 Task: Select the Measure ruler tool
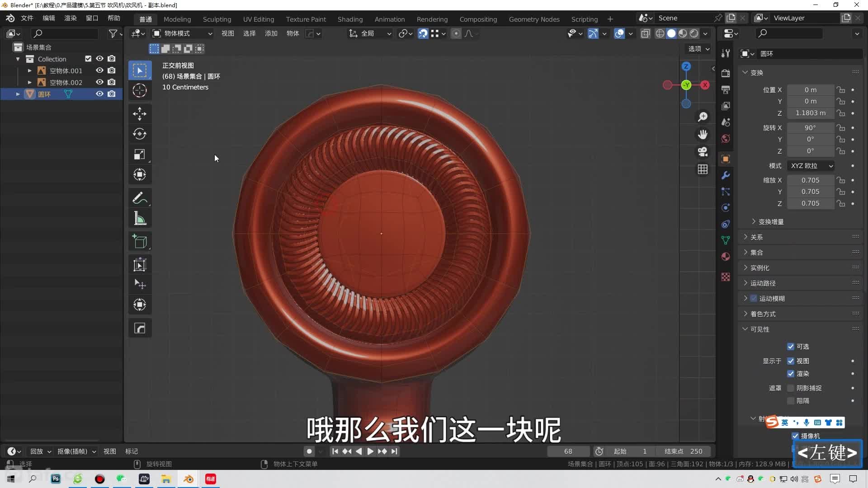(x=140, y=218)
